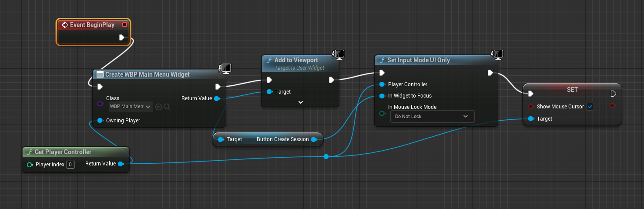The height and width of the screenshot is (209, 644).
Task: Click the Target pin on Add to Viewport
Action: pos(269,91)
